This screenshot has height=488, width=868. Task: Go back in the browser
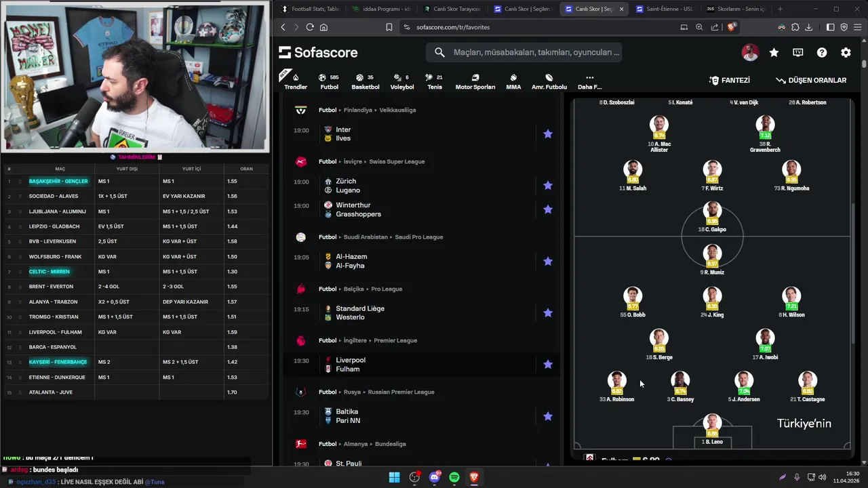coord(283,27)
